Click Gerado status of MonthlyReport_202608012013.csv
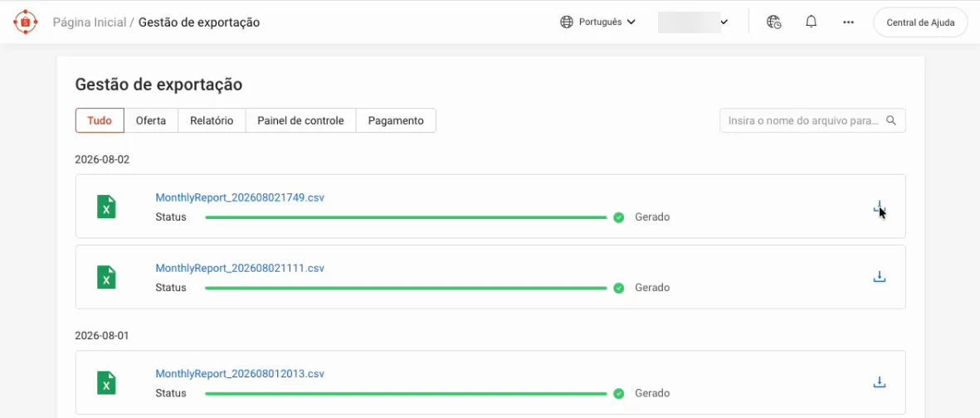 [x=652, y=394]
